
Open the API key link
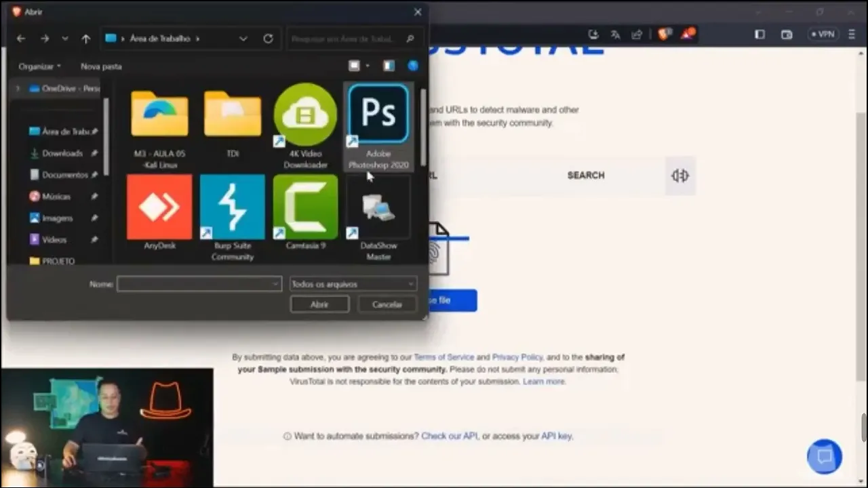tap(556, 436)
